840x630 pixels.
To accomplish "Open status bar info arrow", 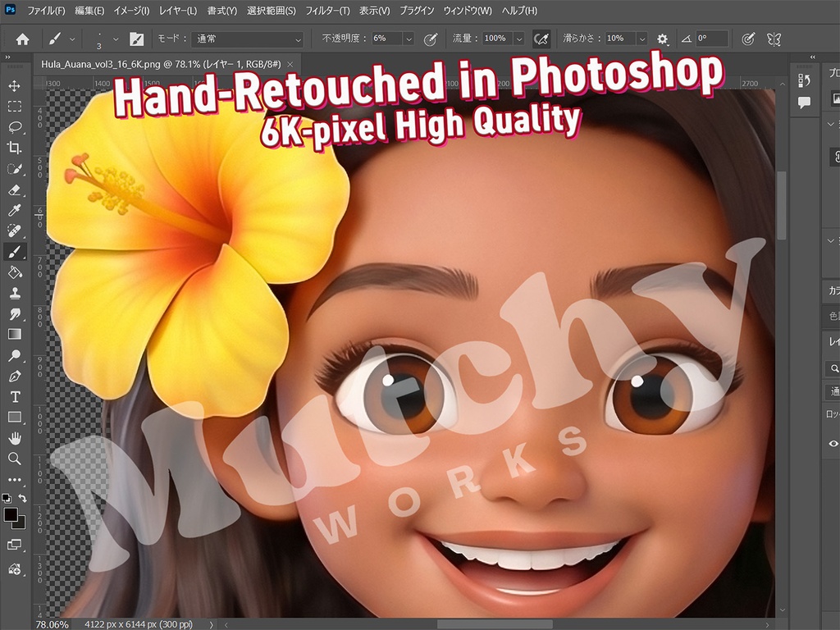I will [x=211, y=624].
